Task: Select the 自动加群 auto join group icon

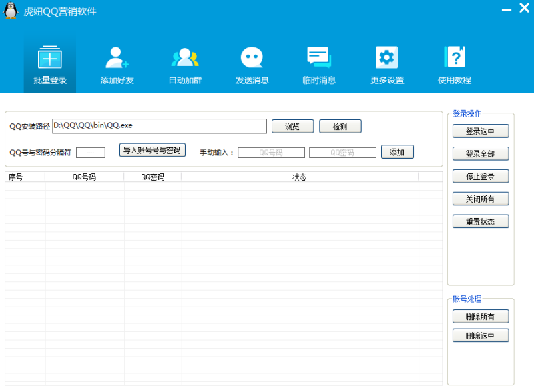Action: [185, 59]
